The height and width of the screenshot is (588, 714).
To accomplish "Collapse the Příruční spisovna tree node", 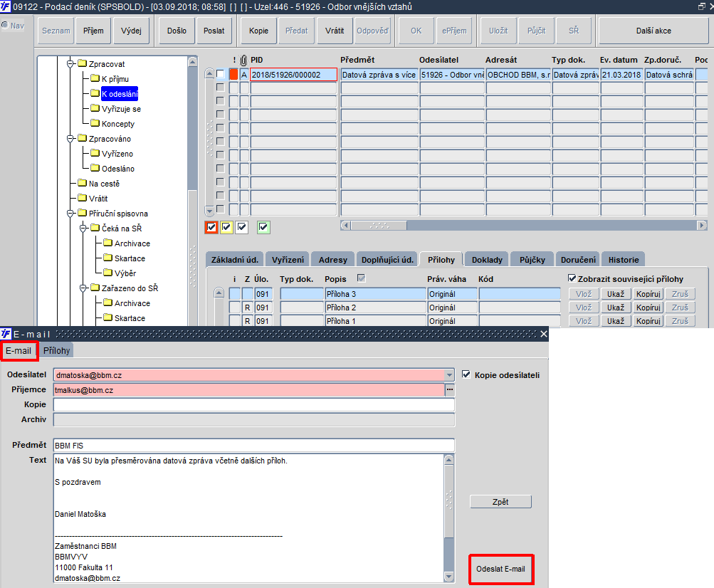I will click(70, 213).
